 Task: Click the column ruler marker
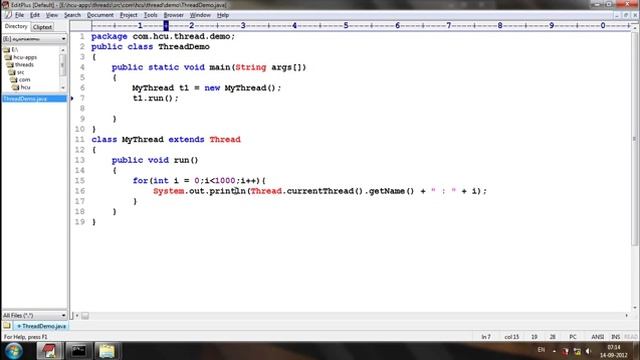(166, 26)
